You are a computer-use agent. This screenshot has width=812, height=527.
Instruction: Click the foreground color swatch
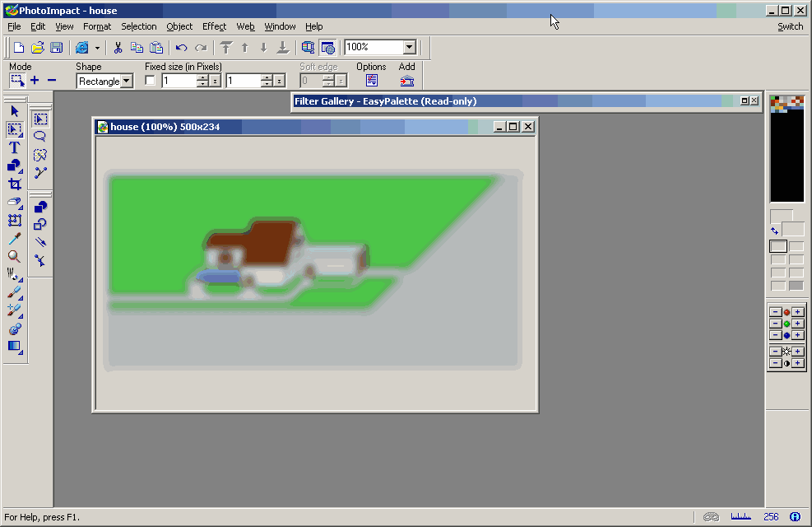(x=781, y=216)
